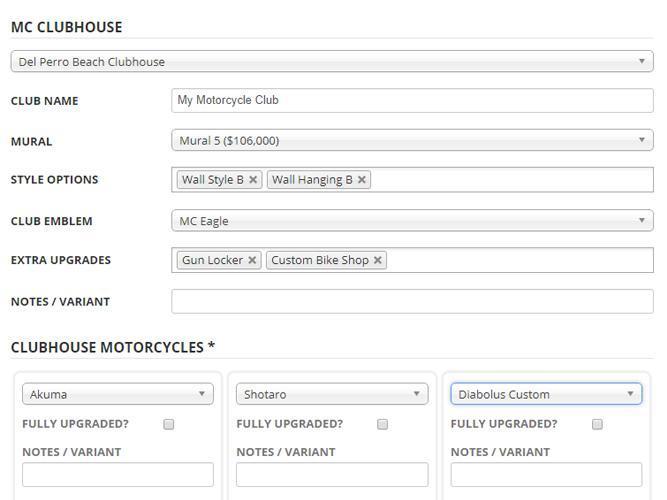The width and height of the screenshot is (667, 500).
Task: Open the Del Perro Beach Clubhouse dropdown
Action: point(332,61)
